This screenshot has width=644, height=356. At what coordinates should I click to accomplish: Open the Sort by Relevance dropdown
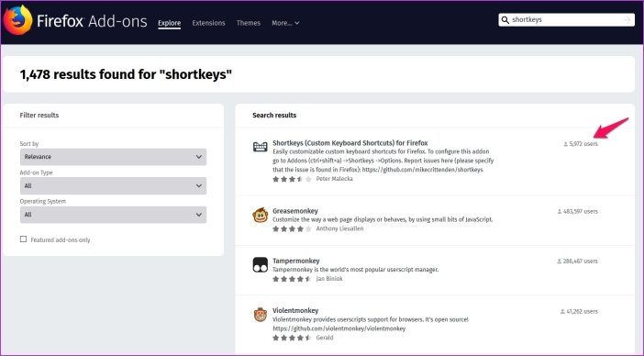click(113, 157)
